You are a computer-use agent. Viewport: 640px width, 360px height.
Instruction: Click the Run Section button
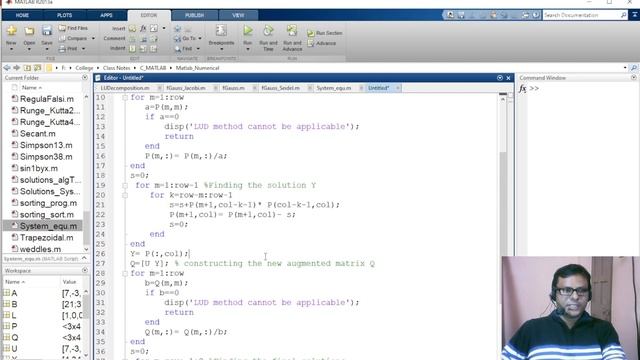[325, 33]
